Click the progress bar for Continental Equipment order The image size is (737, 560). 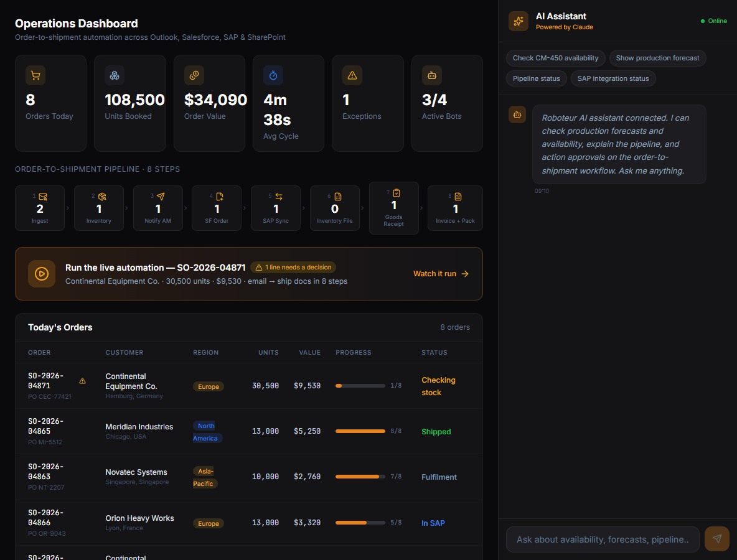click(360, 386)
